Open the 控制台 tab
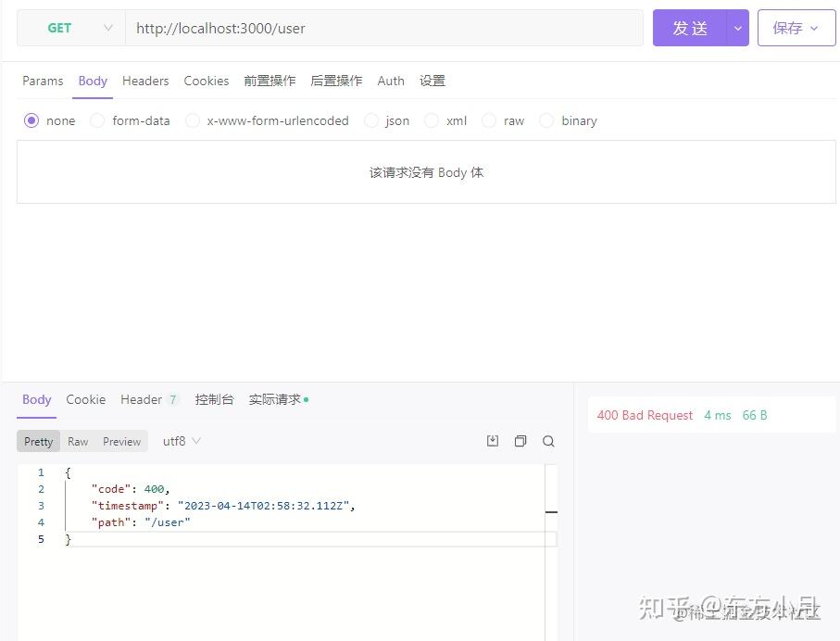Image resolution: width=840 pixels, height=641 pixels. [214, 400]
